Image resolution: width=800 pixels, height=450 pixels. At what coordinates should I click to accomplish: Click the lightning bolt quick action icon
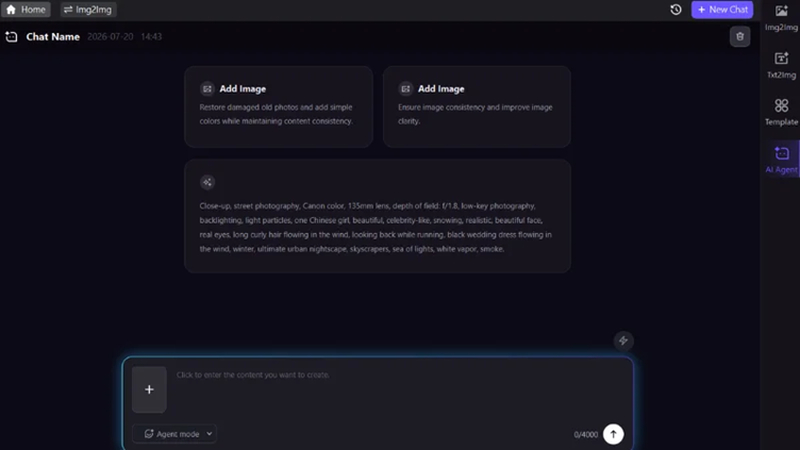tap(623, 340)
